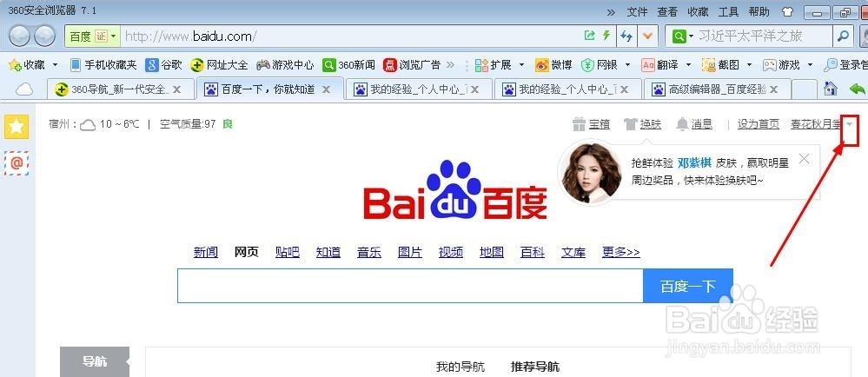Expand the chevron before the 文件 menu

click(x=611, y=12)
